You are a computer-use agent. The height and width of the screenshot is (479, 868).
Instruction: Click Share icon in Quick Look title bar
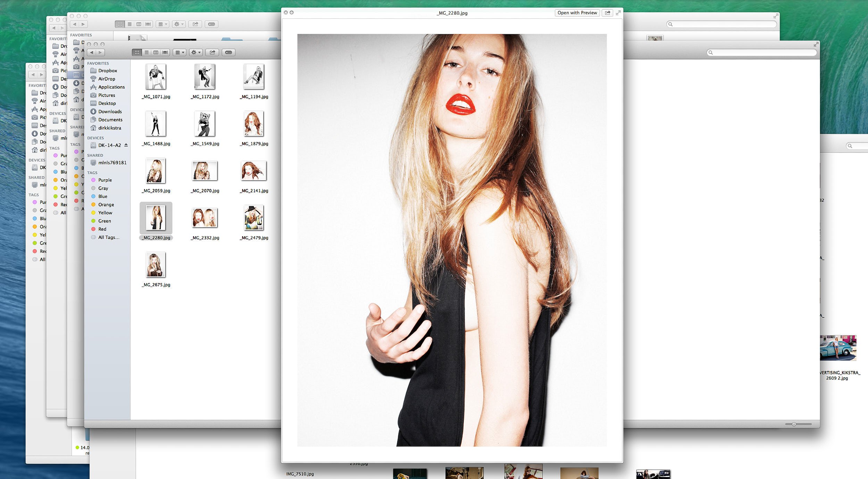[607, 13]
